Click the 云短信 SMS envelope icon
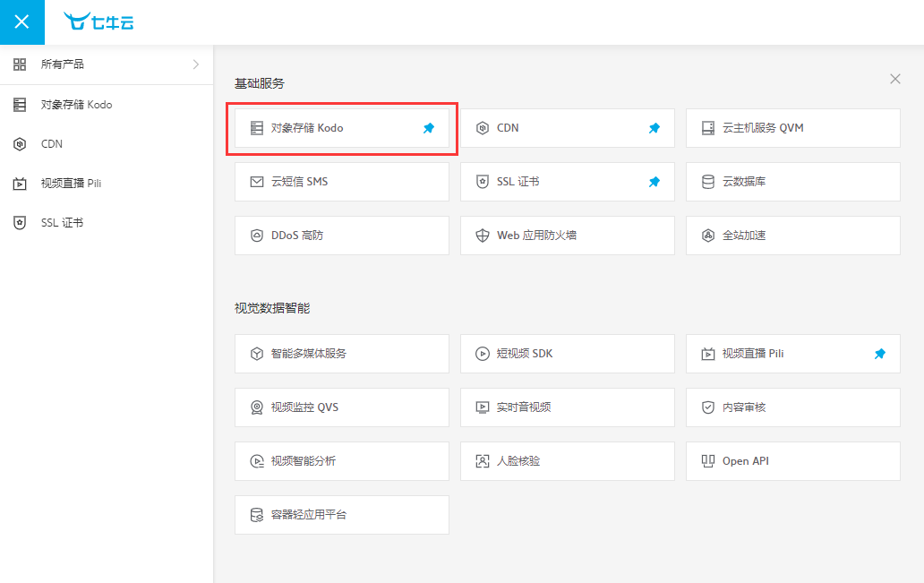 [257, 182]
